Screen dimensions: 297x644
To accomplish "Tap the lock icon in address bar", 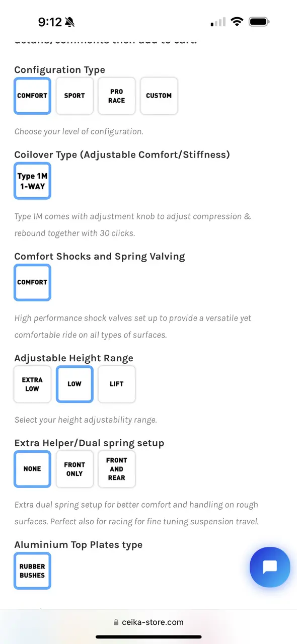I will 116,622.
